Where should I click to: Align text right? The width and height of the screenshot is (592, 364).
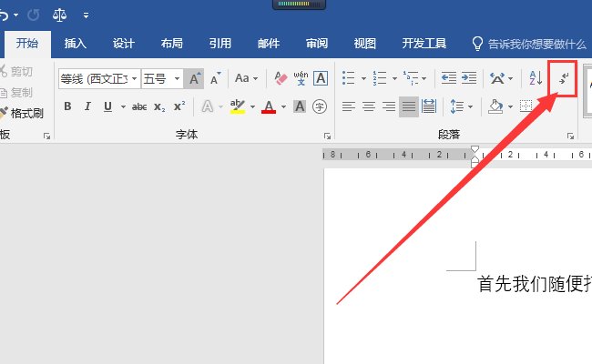click(389, 106)
